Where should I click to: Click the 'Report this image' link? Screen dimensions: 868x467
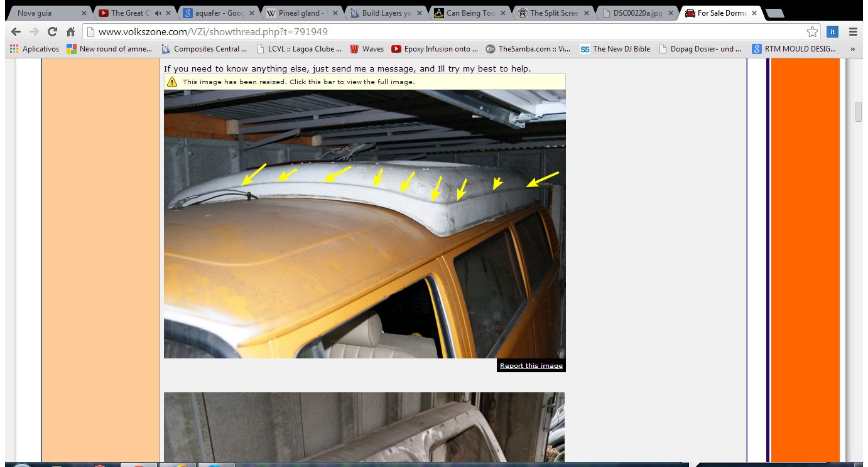[531, 365]
